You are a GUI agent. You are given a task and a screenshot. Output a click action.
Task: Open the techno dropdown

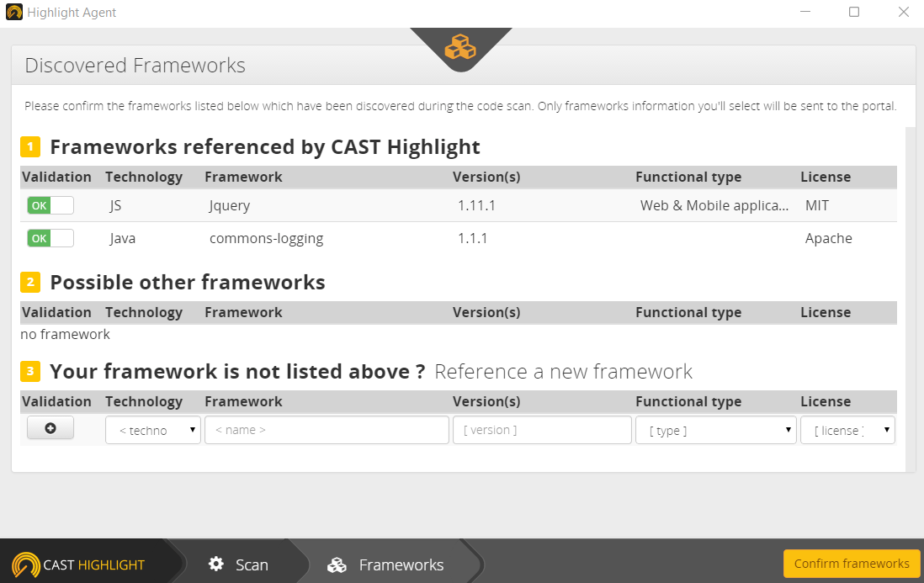(x=153, y=431)
